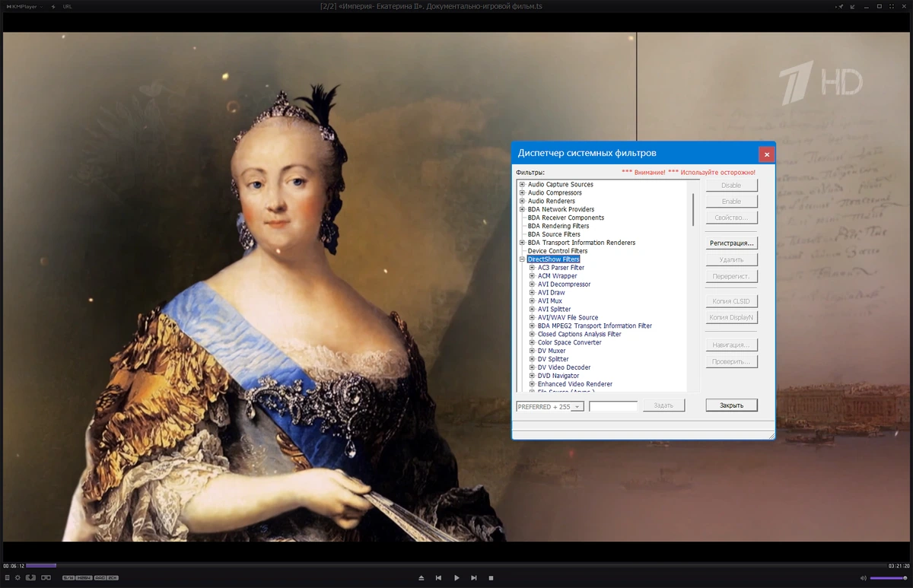Start video playback

(456, 578)
